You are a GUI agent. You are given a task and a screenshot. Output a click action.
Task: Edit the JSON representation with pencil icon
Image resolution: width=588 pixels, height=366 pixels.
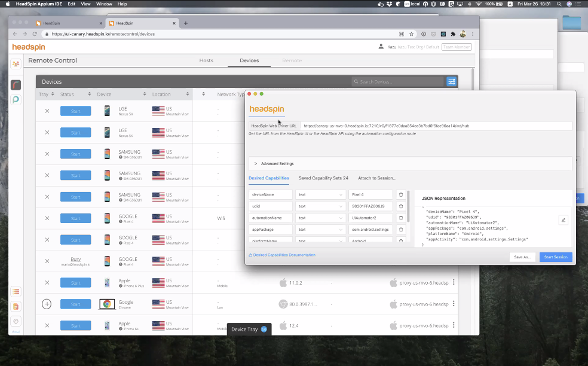click(x=563, y=220)
